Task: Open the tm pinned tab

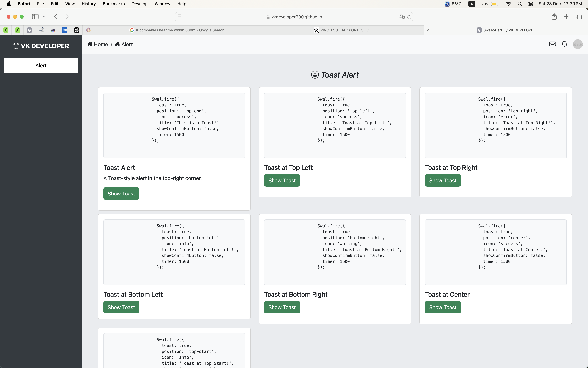Action: pos(65,30)
